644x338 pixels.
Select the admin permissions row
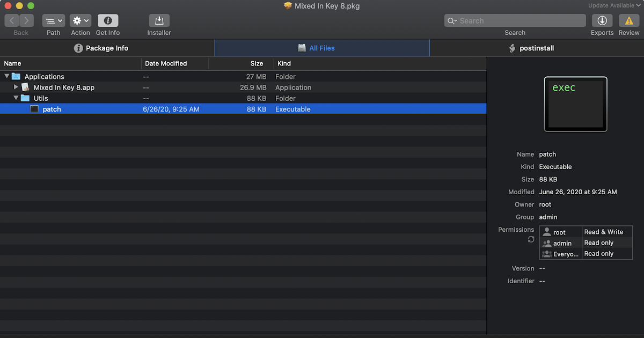(x=586, y=243)
